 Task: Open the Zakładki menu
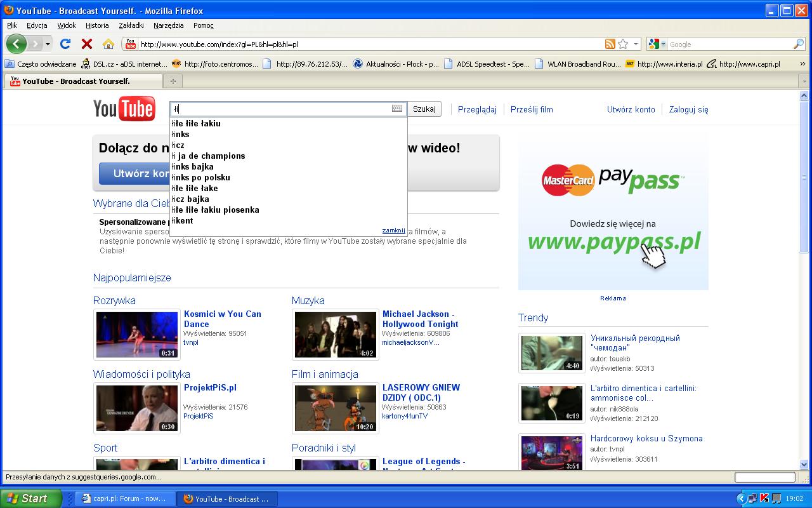131,25
